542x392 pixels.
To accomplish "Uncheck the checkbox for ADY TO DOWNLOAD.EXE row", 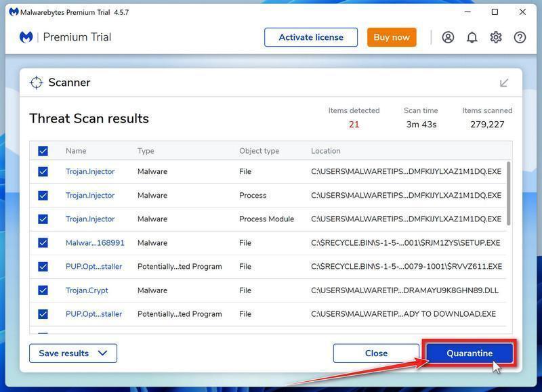I will click(x=43, y=314).
